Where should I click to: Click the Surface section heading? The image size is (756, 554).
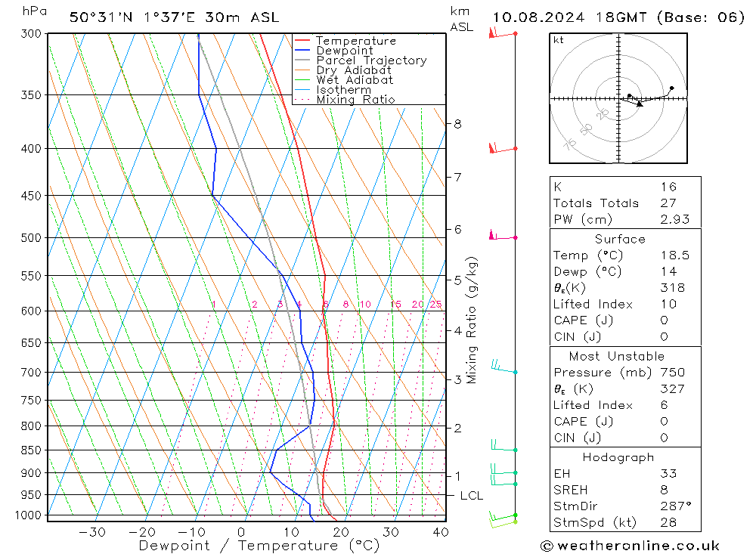point(620,239)
